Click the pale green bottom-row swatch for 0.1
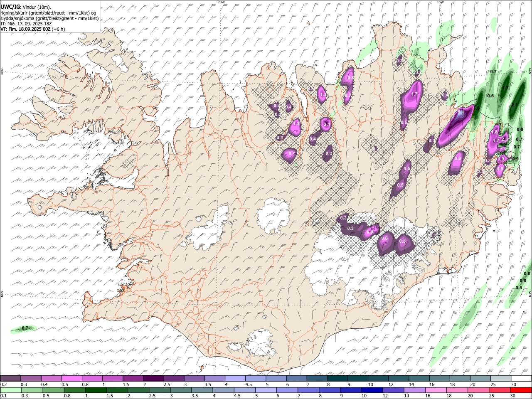The width and height of the screenshot is (532, 399). point(11,390)
